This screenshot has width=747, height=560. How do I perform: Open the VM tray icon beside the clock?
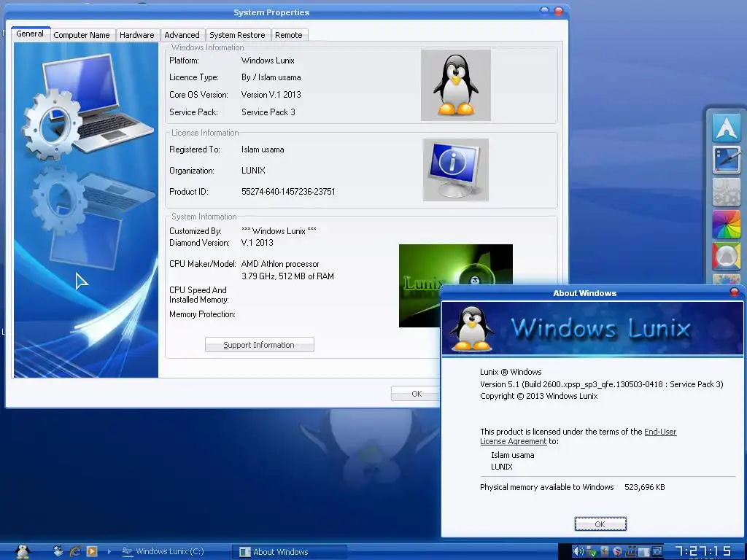click(657, 551)
